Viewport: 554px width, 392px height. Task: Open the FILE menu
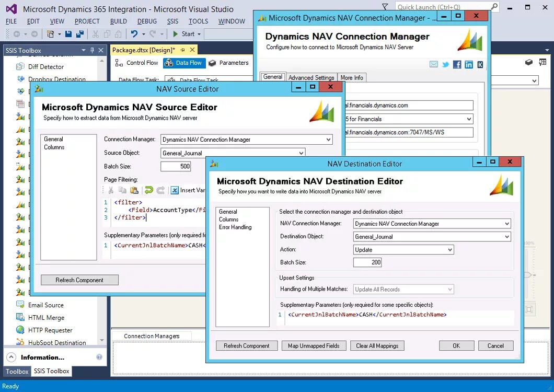(x=11, y=21)
